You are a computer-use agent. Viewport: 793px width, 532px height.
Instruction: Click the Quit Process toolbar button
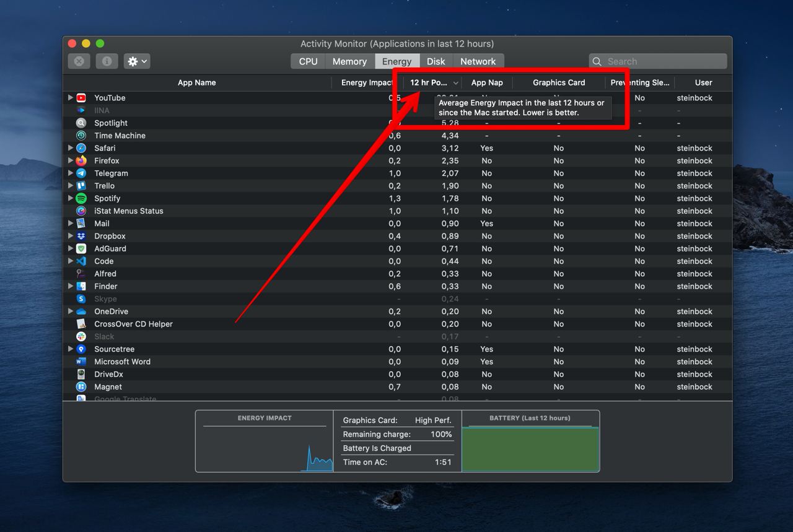pyautogui.click(x=79, y=61)
